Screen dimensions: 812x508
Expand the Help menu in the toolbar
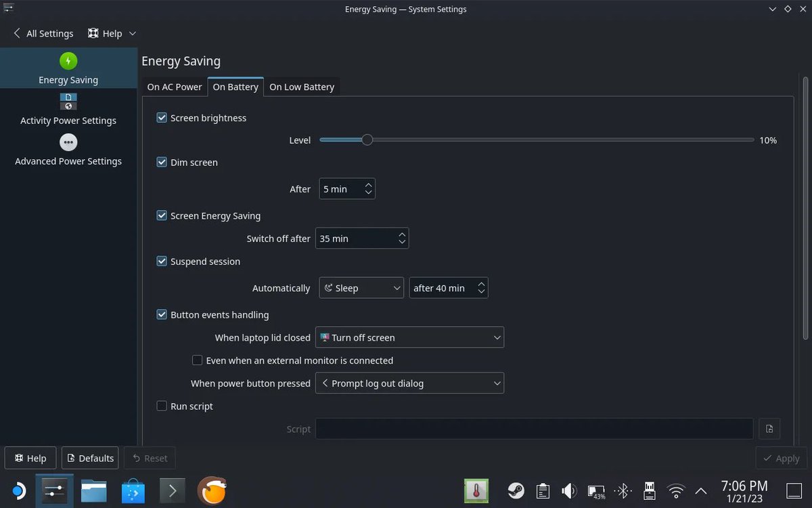point(112,33)
